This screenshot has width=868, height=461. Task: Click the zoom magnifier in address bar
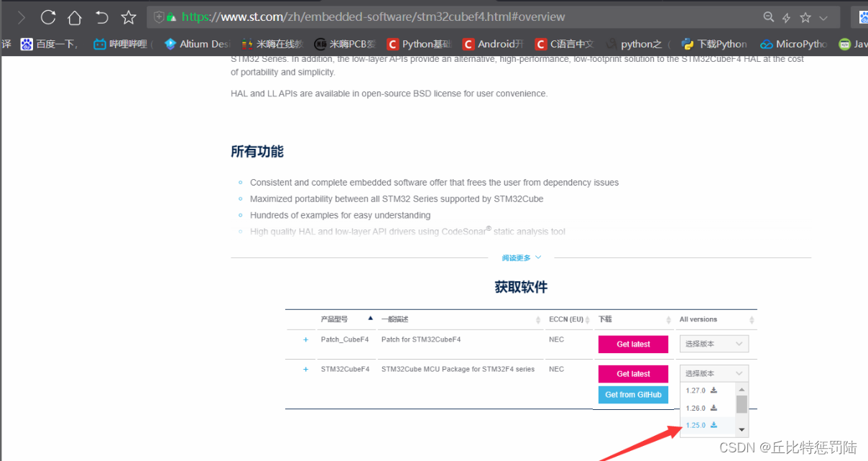tap(768, 17)
